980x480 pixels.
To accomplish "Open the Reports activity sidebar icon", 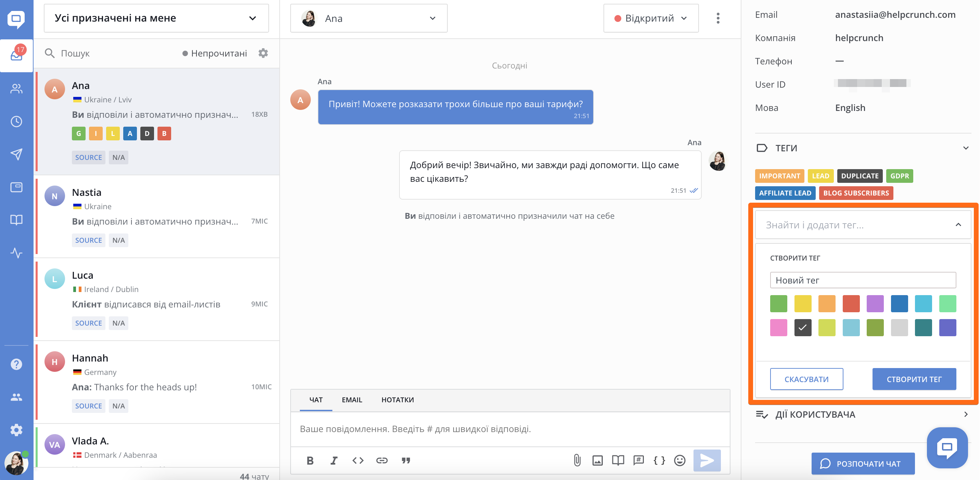I will coord(16,252).
